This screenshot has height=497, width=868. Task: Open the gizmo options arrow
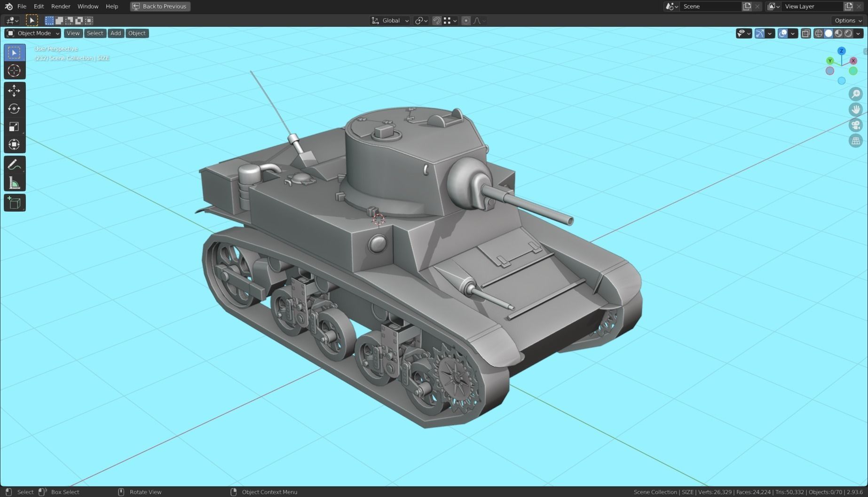click(x=770, y=33)
